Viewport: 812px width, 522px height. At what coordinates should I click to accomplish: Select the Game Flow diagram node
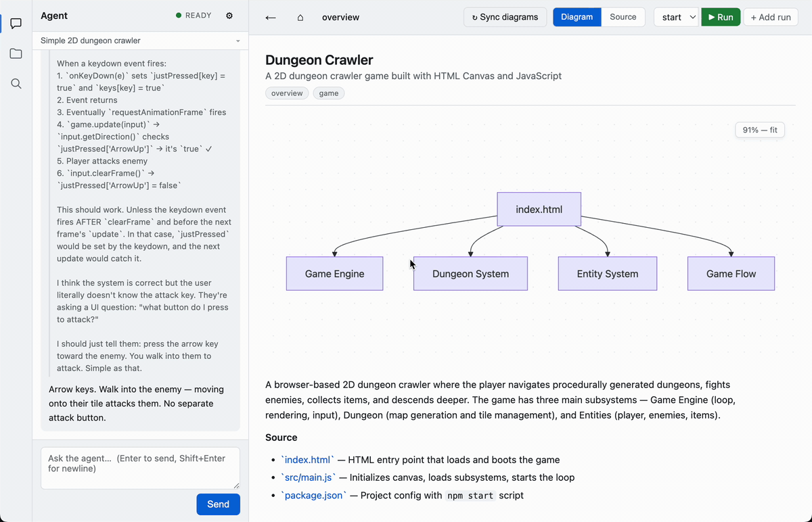coord(731,274)
